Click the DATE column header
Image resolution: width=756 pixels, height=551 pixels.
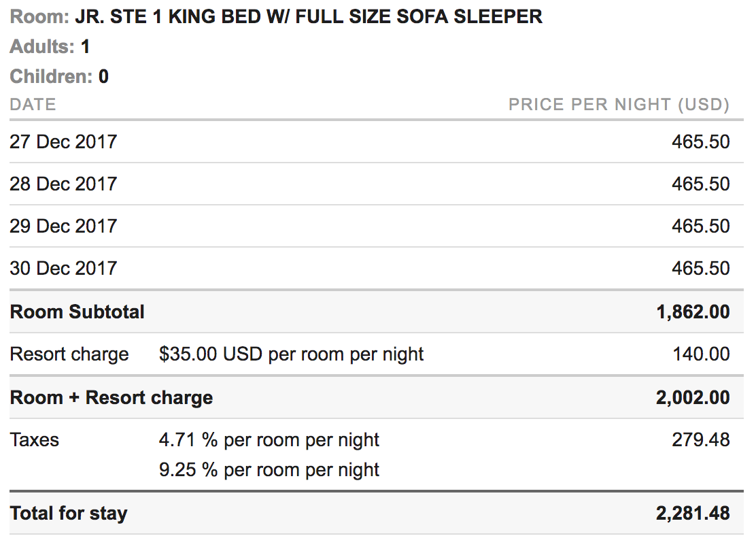(33, 105)
